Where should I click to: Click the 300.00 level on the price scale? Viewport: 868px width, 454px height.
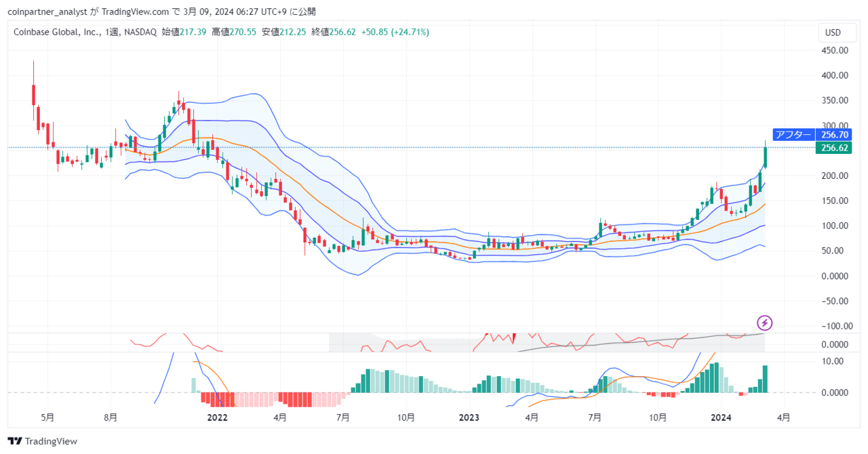(x=834, y=125)
